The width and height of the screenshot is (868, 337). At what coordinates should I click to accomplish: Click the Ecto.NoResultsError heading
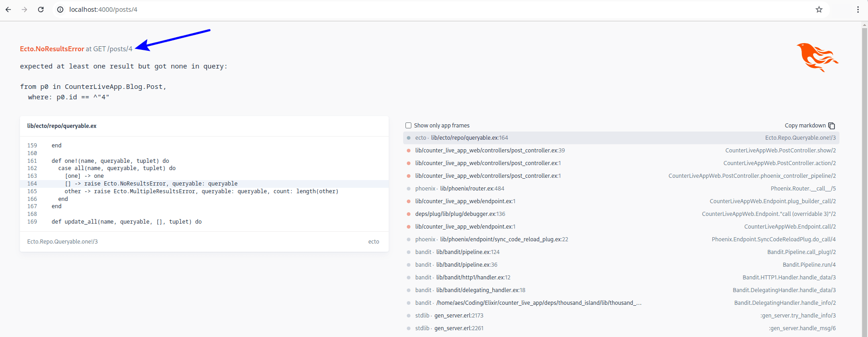click(x=52, y=49)
